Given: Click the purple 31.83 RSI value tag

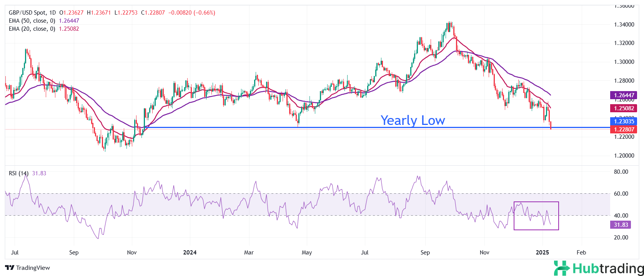Looking at the screenshot, I should 621,225.
